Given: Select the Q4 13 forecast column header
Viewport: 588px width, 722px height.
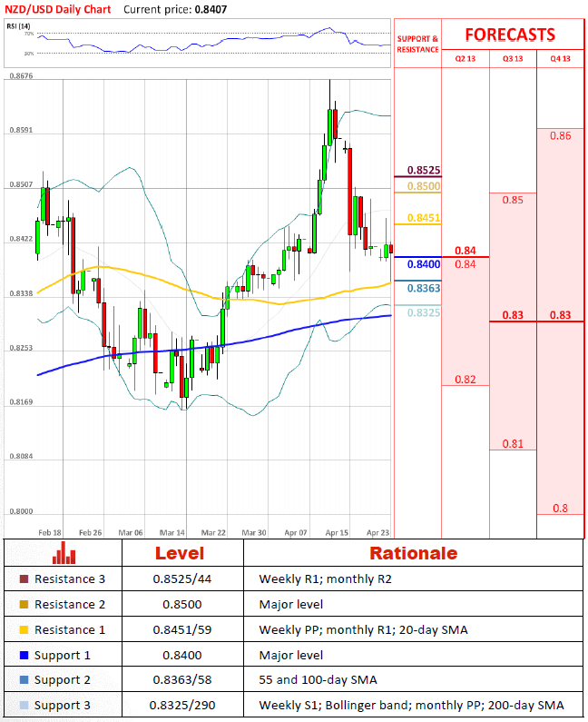Looking at the screenshot, I should pos(560,58).
